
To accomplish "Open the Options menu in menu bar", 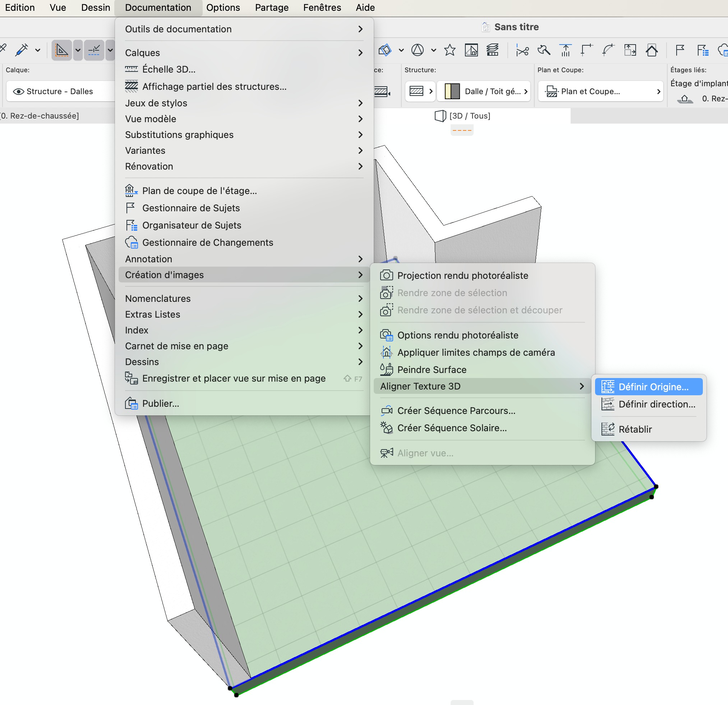I will 223,8.
